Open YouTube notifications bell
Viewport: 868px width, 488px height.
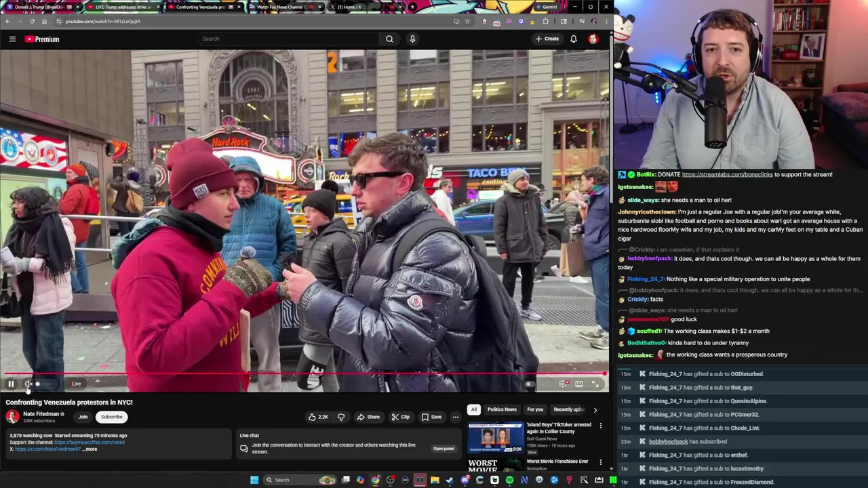pos(574,39)
